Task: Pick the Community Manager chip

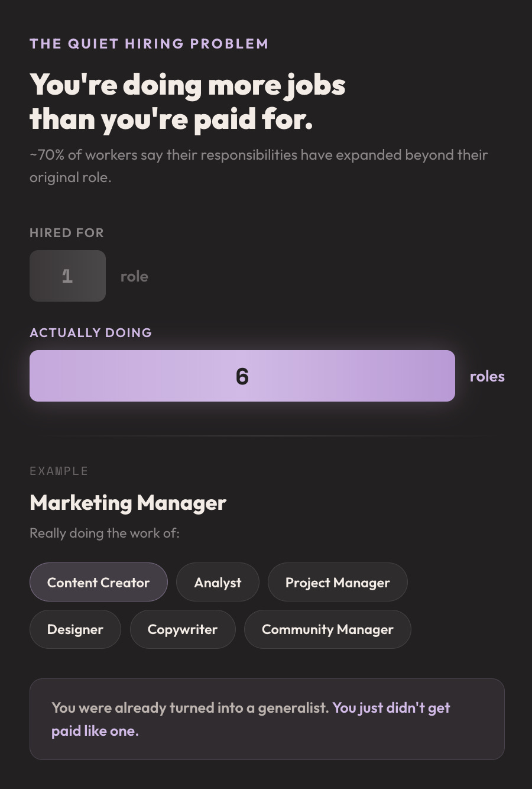Action: 327,629
